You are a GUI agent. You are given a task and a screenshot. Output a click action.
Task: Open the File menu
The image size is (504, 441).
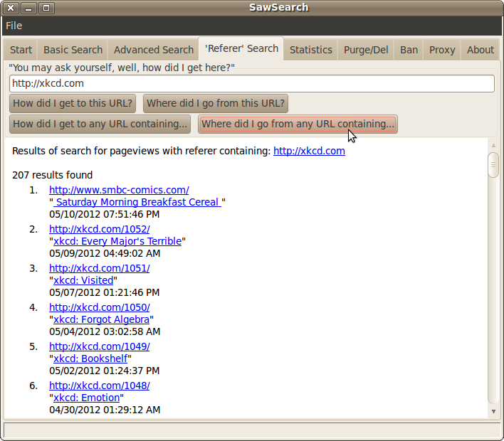14,26
